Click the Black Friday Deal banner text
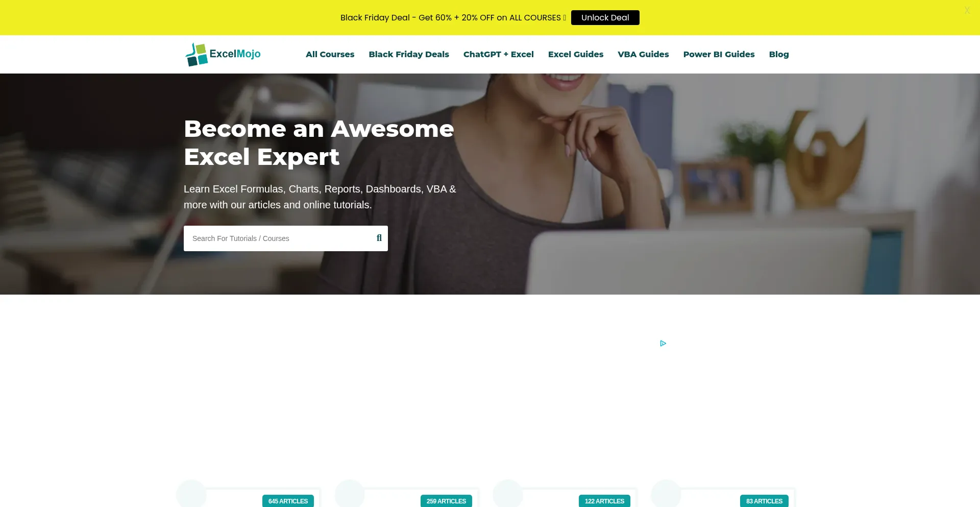The height and width of the screenshot is (507, 980). (453, 17)
